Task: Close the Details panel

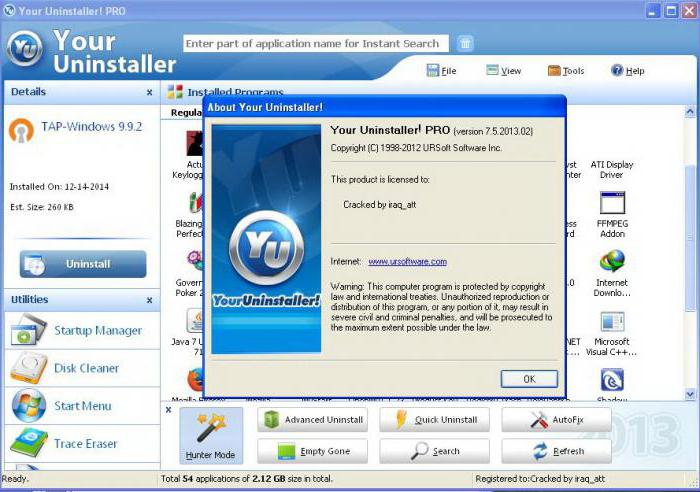Action: click(150, 92)
